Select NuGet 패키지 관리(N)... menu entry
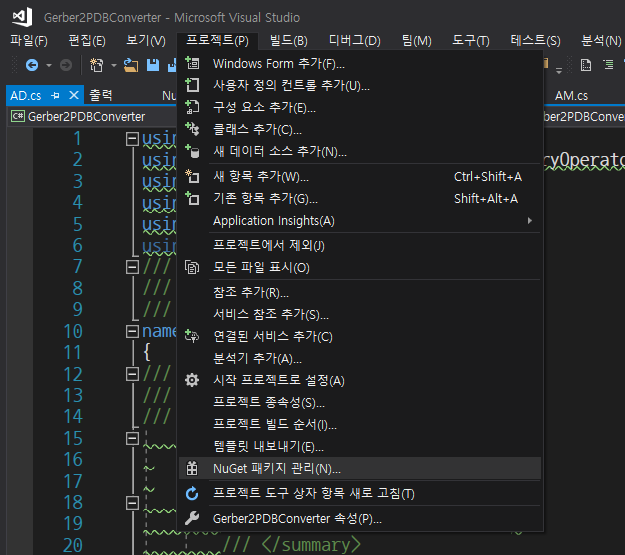Viewport: 625px width, 555px height. [x=360, y=468]
